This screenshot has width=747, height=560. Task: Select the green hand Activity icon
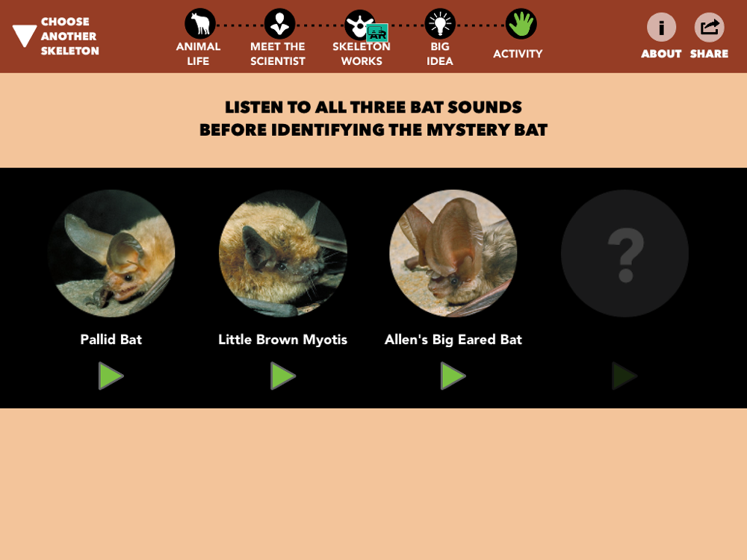(x=521, y=23)
